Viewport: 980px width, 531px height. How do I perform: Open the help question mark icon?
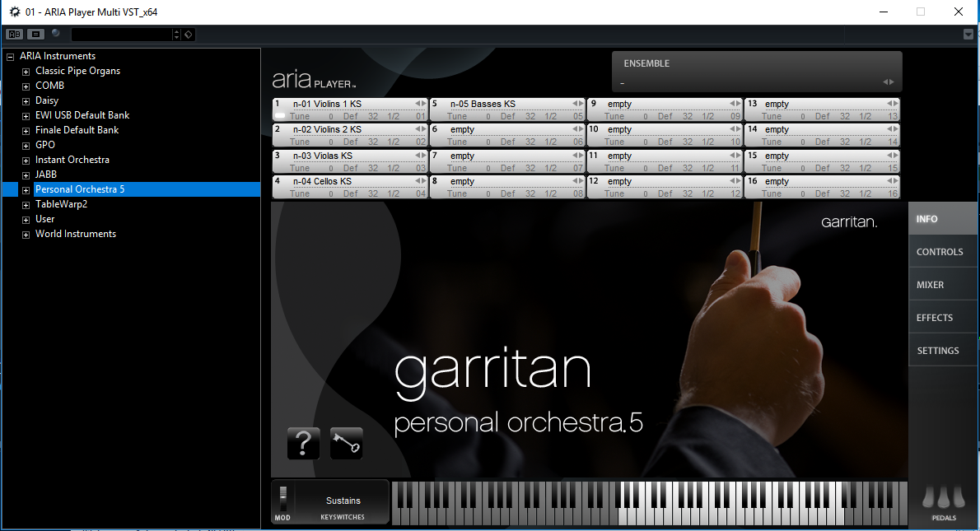303,444
